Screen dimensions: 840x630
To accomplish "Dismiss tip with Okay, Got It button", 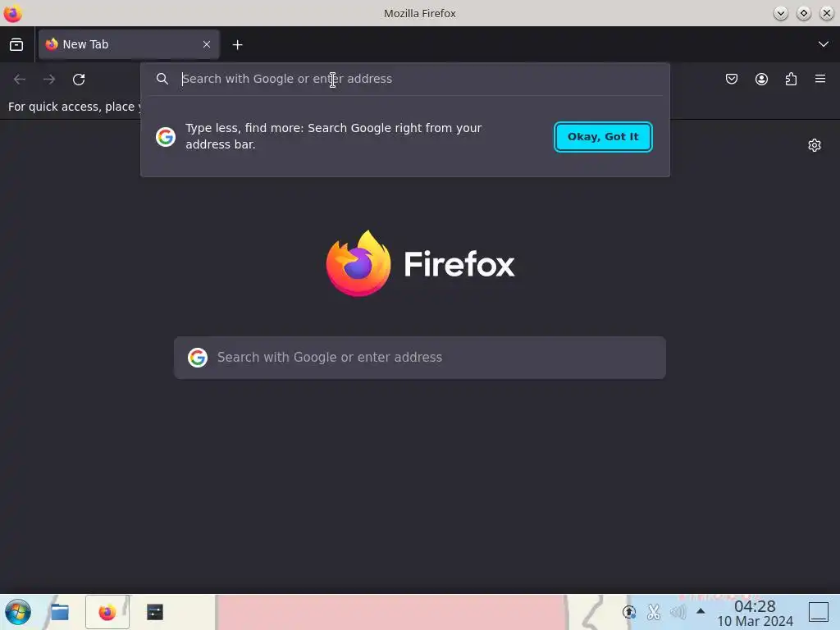I will coord(603,137).
